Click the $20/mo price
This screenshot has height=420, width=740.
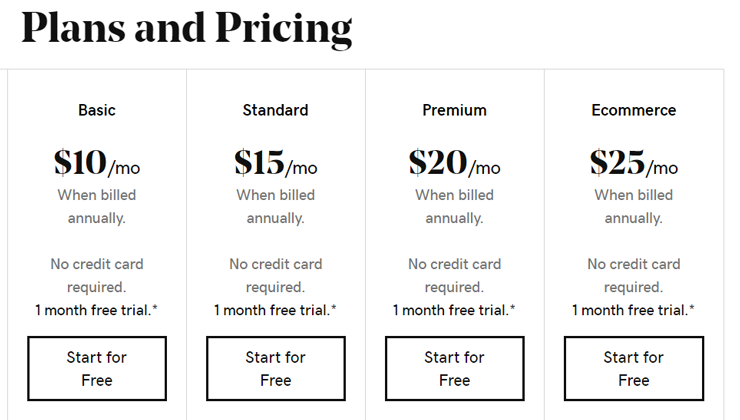click(454, 163)
